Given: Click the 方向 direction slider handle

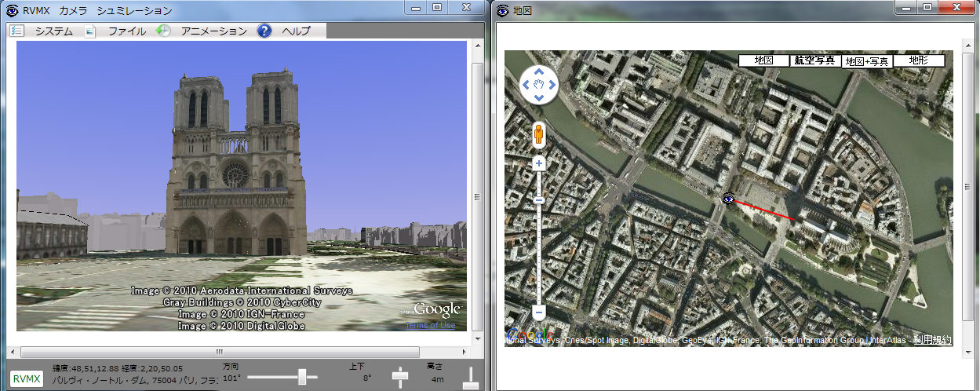Looking at the screenshot, I should pyautogui.click(x=301, y=378).
